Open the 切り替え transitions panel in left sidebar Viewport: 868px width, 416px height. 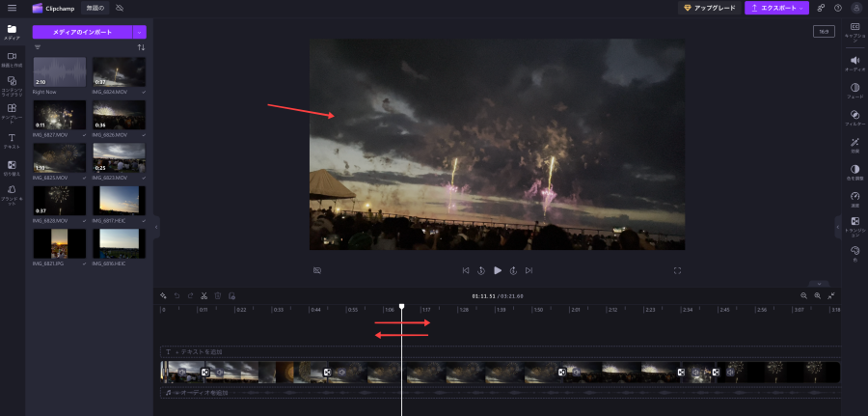[x=12, y=169]
